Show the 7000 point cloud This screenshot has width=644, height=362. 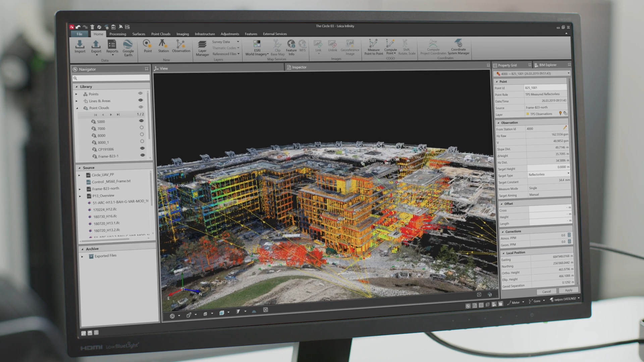142,128
